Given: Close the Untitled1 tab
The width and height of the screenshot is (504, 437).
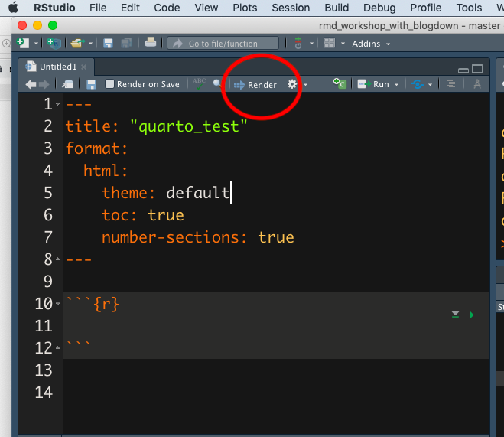Looking at the screenshot, I should (84, 67).
